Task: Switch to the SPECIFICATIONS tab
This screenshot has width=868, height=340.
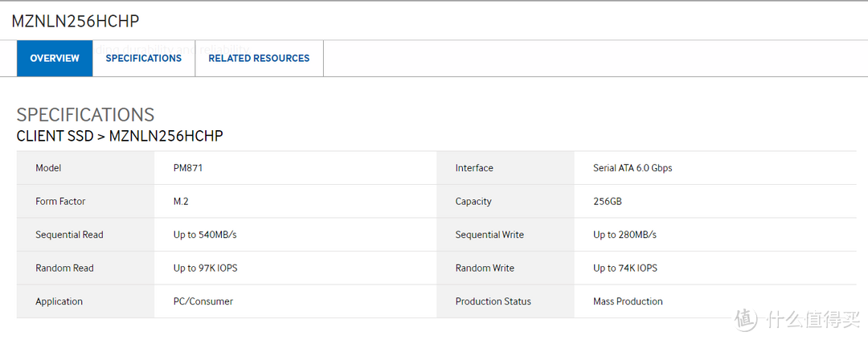Action: [144, 58]
